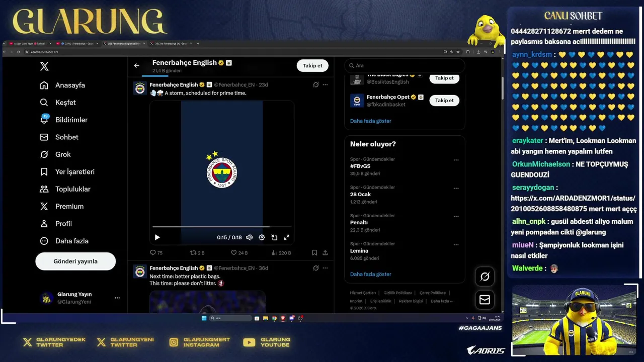
Task: Open Profil from the sidebar
Action: tap(56, 224)
